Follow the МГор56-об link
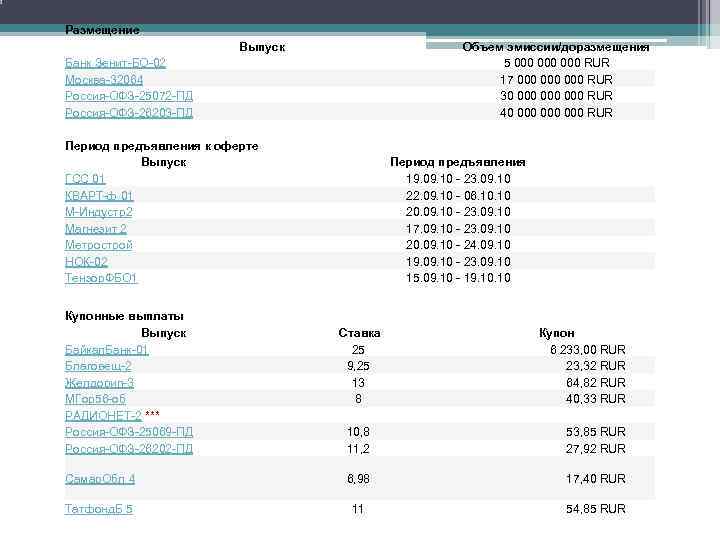720x540 pixels. coord(95,399)
